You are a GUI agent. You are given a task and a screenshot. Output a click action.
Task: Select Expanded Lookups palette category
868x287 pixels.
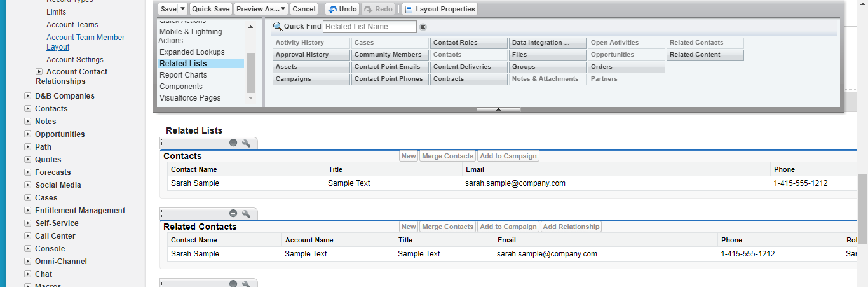click(x=192, y=52)
